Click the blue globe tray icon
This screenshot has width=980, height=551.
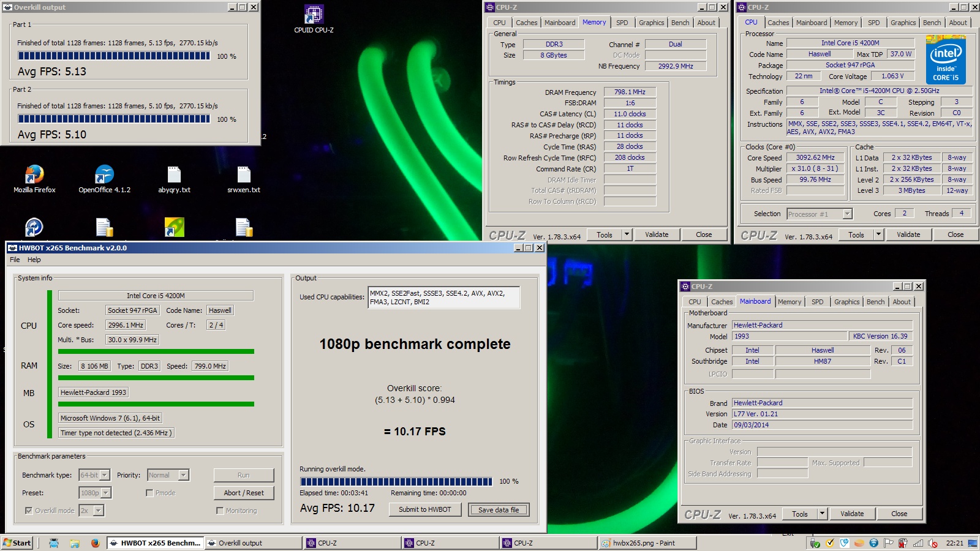coord(873,543)
